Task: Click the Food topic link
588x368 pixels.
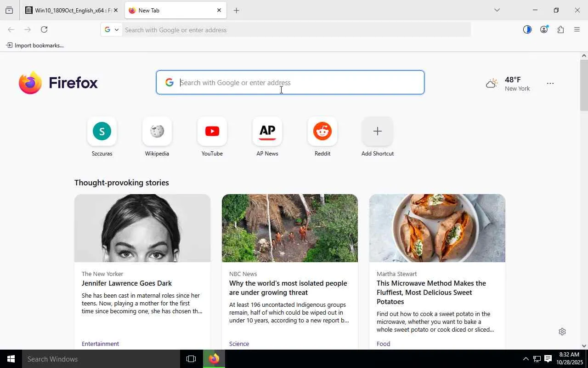Action: coord(383,344)
